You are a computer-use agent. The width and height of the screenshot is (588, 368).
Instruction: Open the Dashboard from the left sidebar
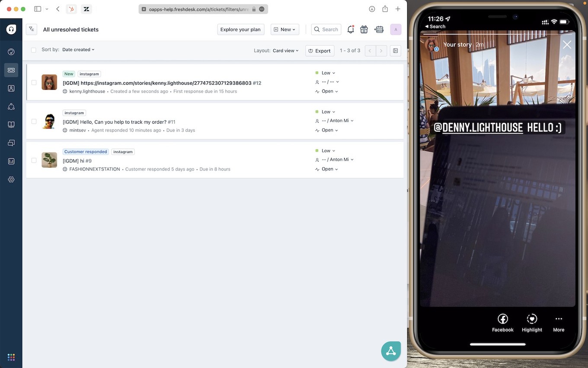tap(11, 52)
